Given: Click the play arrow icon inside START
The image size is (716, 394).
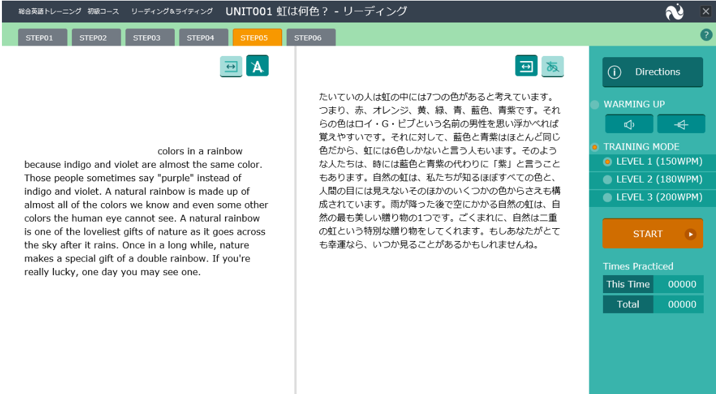Looking at the screenshot, I should click(690, 234).
